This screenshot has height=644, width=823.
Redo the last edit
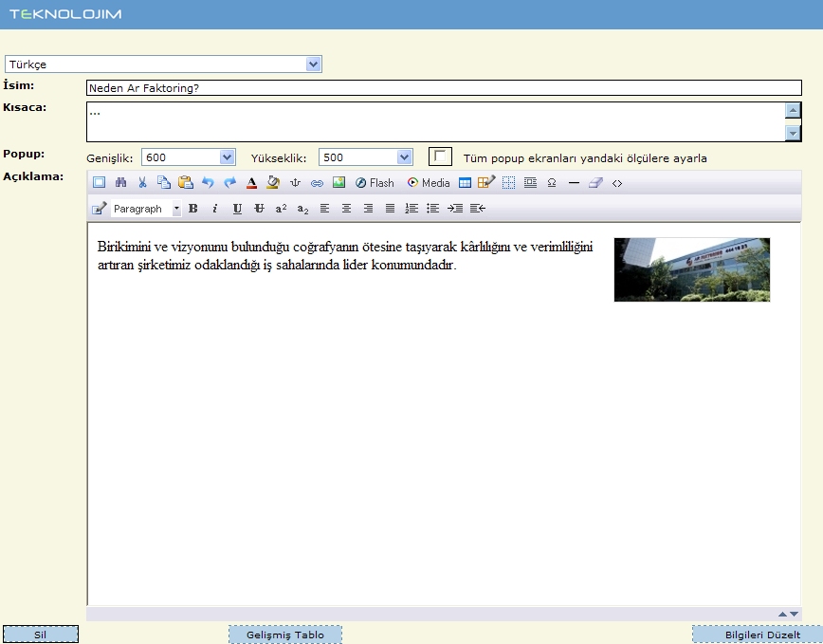pyautogui.click(x=229, y=183)
